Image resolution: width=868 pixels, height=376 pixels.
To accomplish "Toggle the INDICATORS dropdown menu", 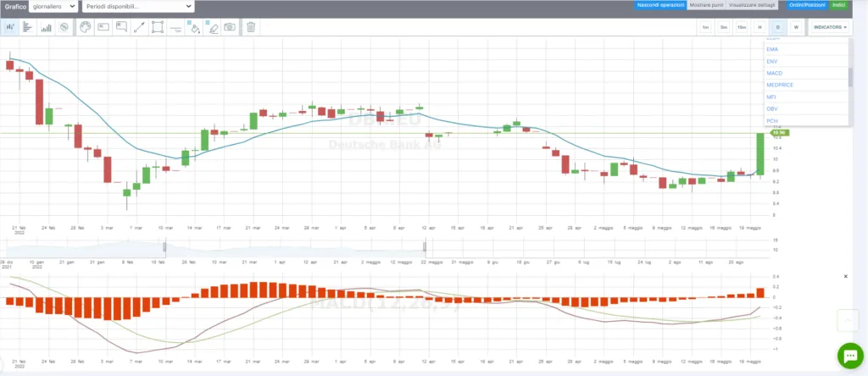I will pos(831,27).
